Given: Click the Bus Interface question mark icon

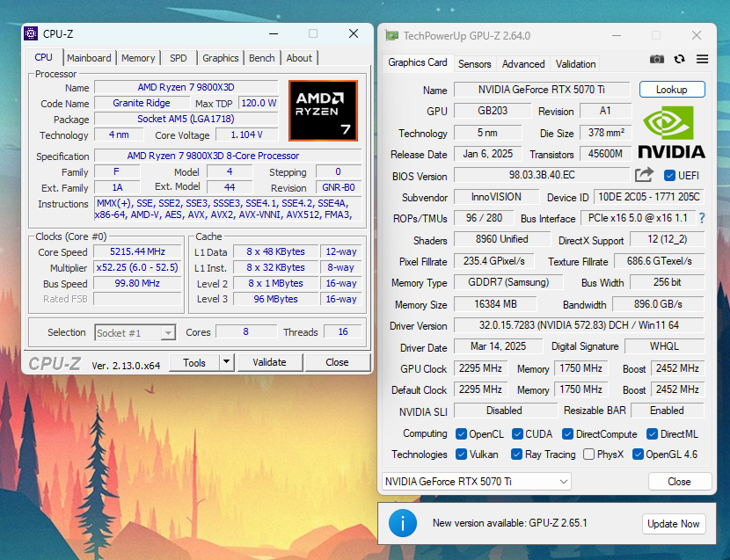Looking at the screenshot, I should click(701, 218).
